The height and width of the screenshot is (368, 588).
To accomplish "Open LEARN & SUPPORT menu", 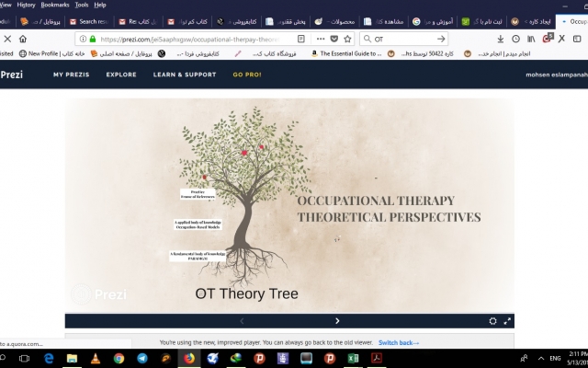I will [x=185, y=75].
